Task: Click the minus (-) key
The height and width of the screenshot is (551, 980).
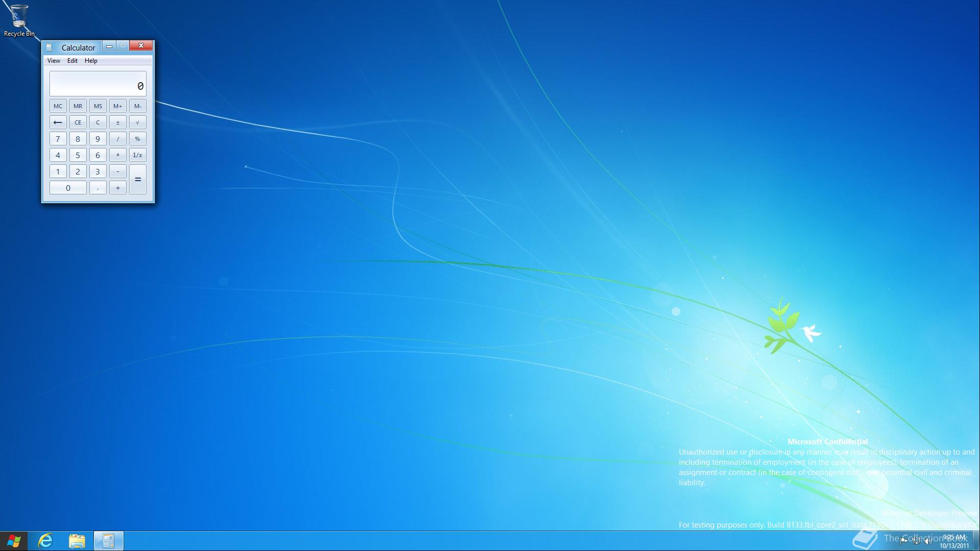Action: pyautogui.click(x=118, y=171)
